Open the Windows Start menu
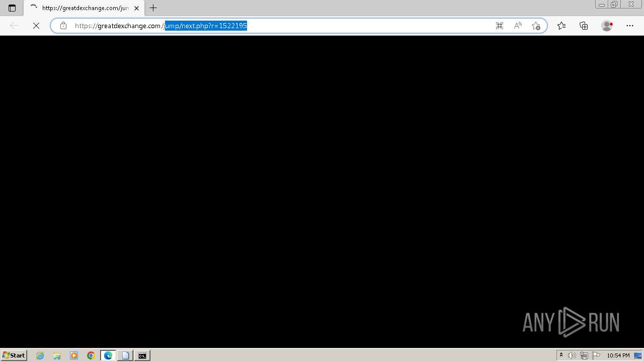The height and width of the screenshot is (362, 644). point(14,355)
